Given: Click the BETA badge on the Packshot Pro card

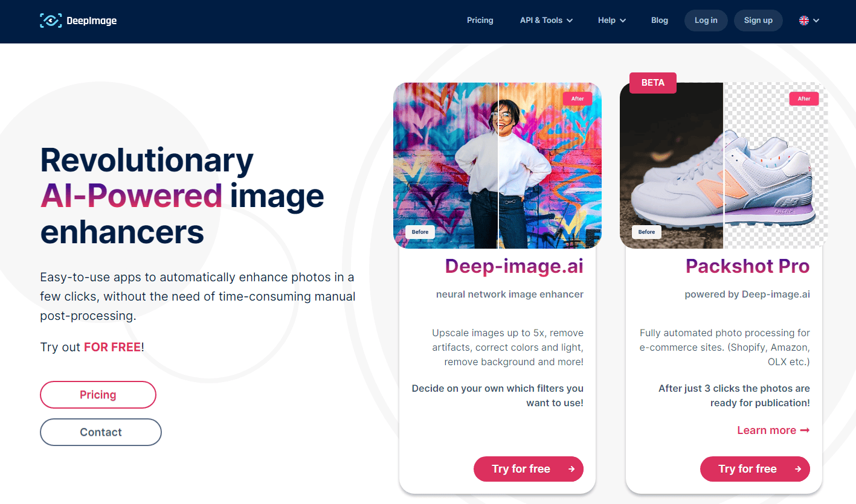Looking at the screenshot, I should [653, 83].
